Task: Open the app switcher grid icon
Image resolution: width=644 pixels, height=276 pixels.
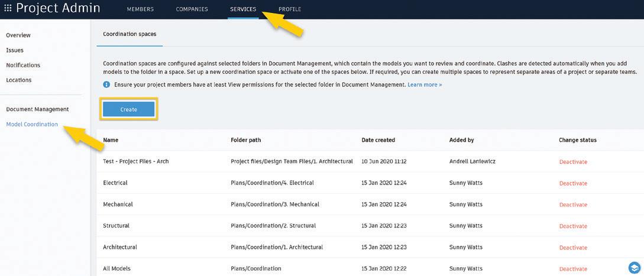Action: [x=8, y=8]
